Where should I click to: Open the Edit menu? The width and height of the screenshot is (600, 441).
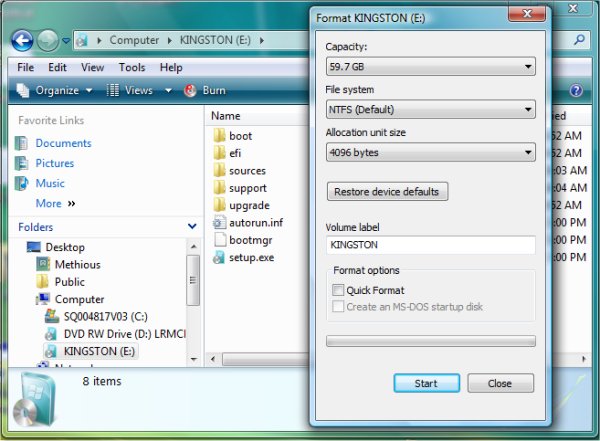point(57,68)
